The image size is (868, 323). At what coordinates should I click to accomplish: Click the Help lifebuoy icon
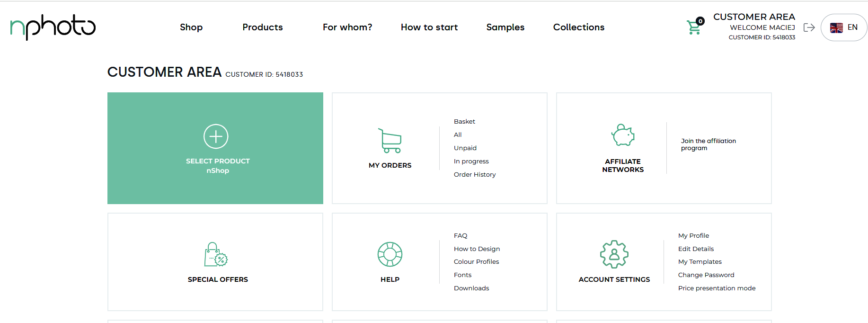pos(390,254)
